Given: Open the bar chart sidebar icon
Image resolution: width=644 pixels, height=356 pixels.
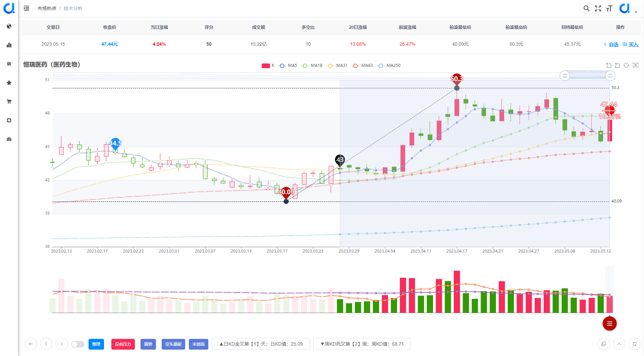Looking at the screenshot, I should click(x=9, y=45).
